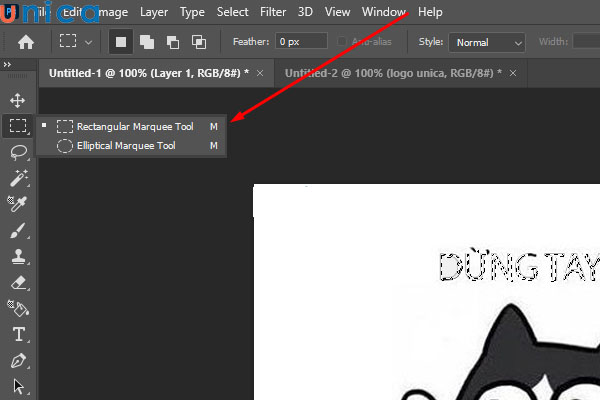Go to the Home screen icon
The height and width of the screenshot is (400, 600).
[26, 42]
